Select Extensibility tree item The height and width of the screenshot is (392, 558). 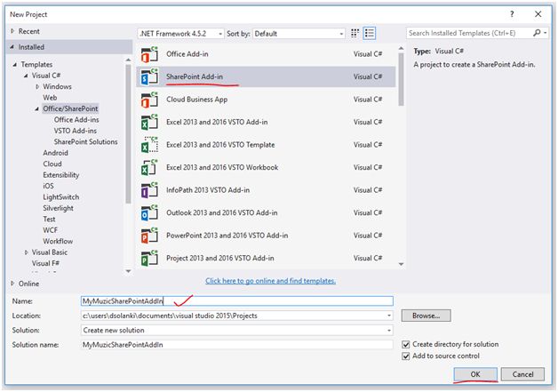coord(60,175)
